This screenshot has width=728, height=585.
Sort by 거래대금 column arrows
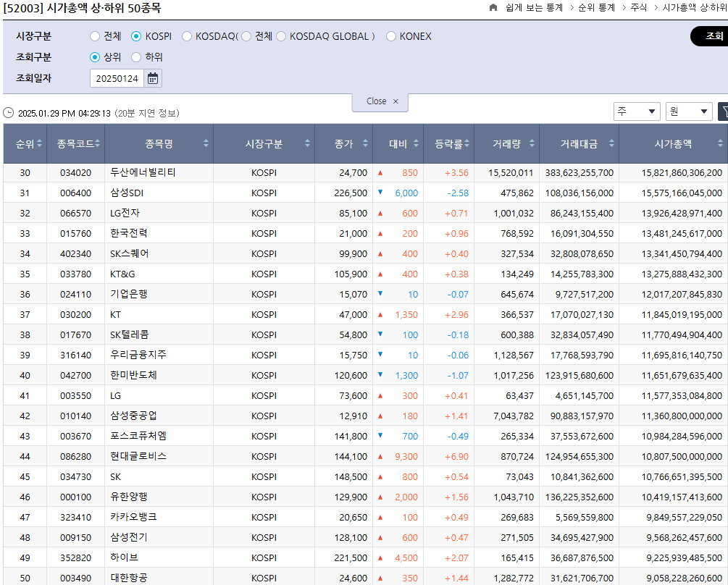[x=611, y=143]
